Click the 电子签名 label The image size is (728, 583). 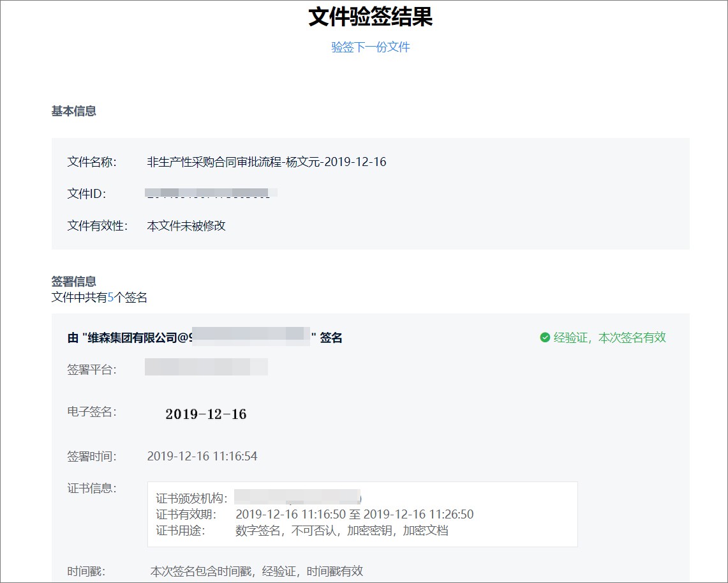click(x=92, y=412)
